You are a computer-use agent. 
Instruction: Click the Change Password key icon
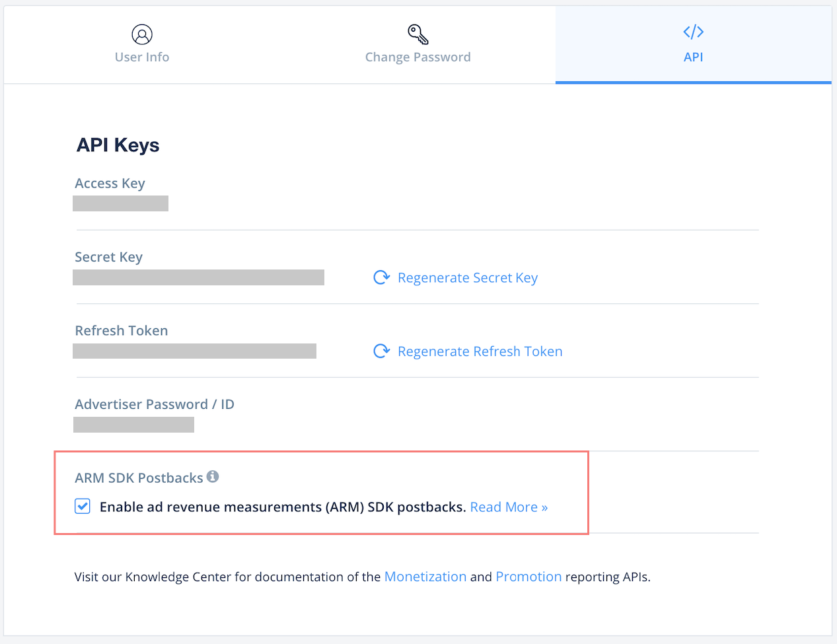pos(418,34)
